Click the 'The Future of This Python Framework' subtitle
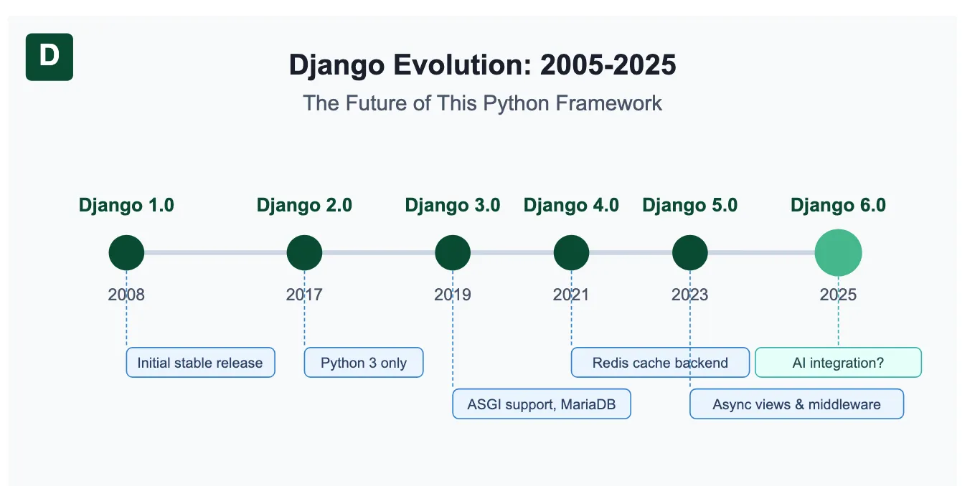Viewport: 980px width, 486px height. (x=483, y=103)
